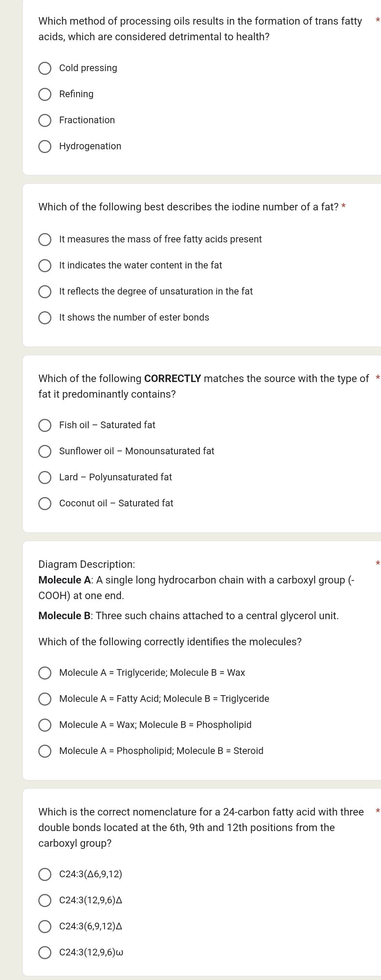Select 'It indicates the water content in the fat'
Viewport: 381px width, 980px height.
coord(45,265)
